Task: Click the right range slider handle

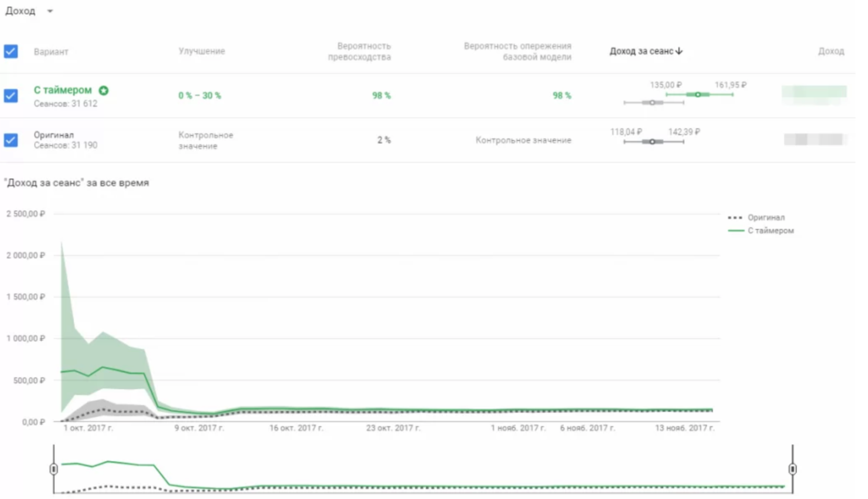Action: pyautogui.click(x=792, y=469)
